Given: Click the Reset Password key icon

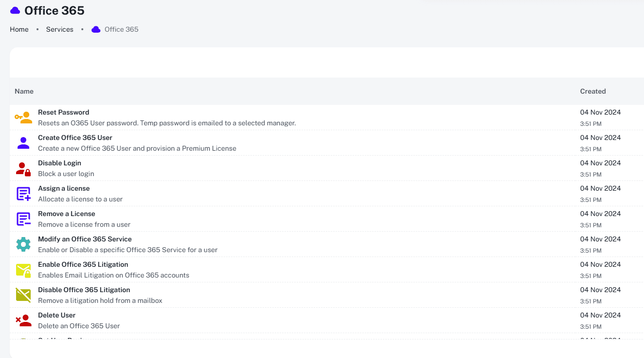Looking at the screenshot, I should 23,117.
